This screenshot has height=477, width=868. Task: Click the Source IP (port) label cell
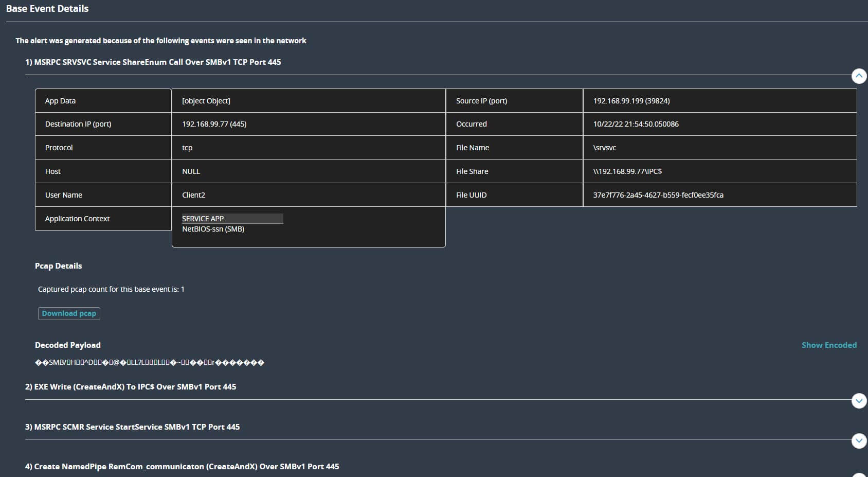(514, 101)
